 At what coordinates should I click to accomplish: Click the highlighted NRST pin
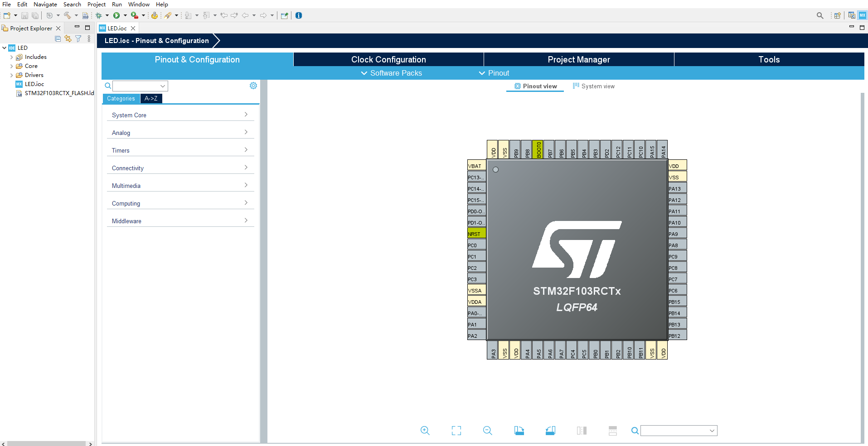(476, 234)
